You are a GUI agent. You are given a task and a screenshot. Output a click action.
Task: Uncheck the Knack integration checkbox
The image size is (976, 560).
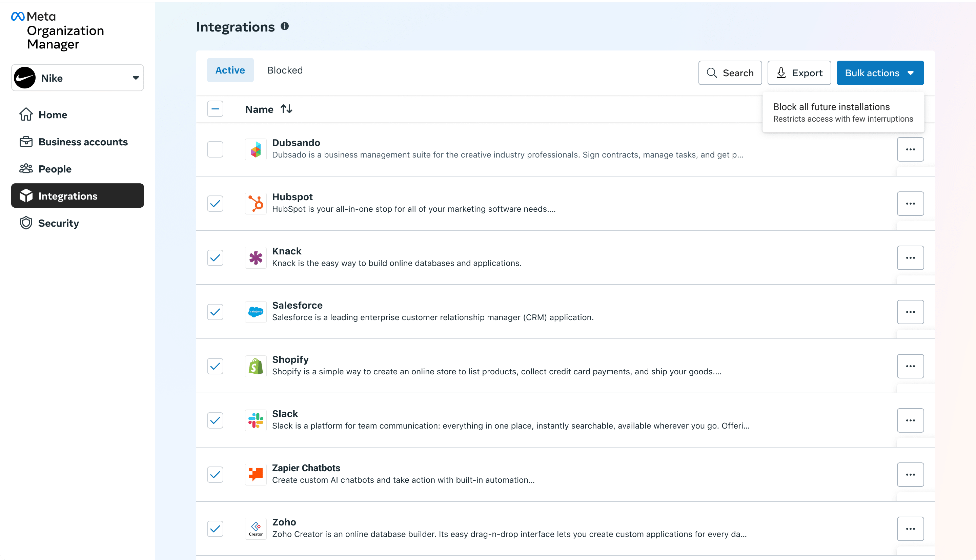[215, 258]
